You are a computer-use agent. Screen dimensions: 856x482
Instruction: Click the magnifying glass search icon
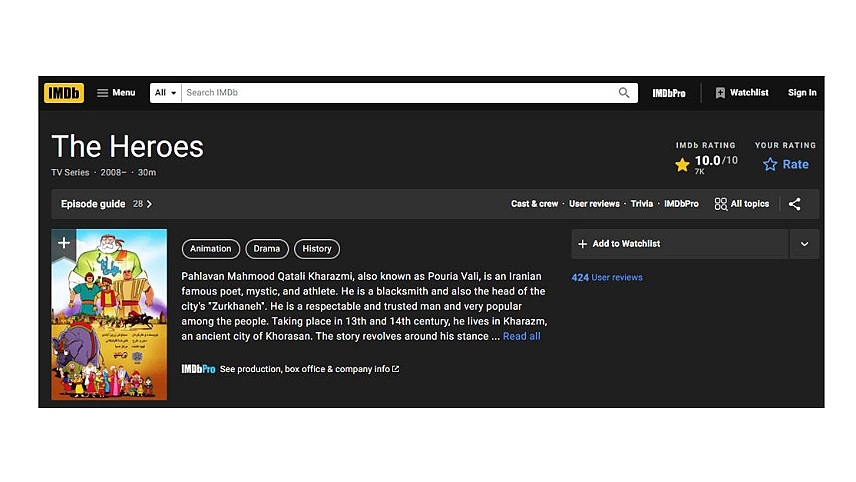coord(624,93)
